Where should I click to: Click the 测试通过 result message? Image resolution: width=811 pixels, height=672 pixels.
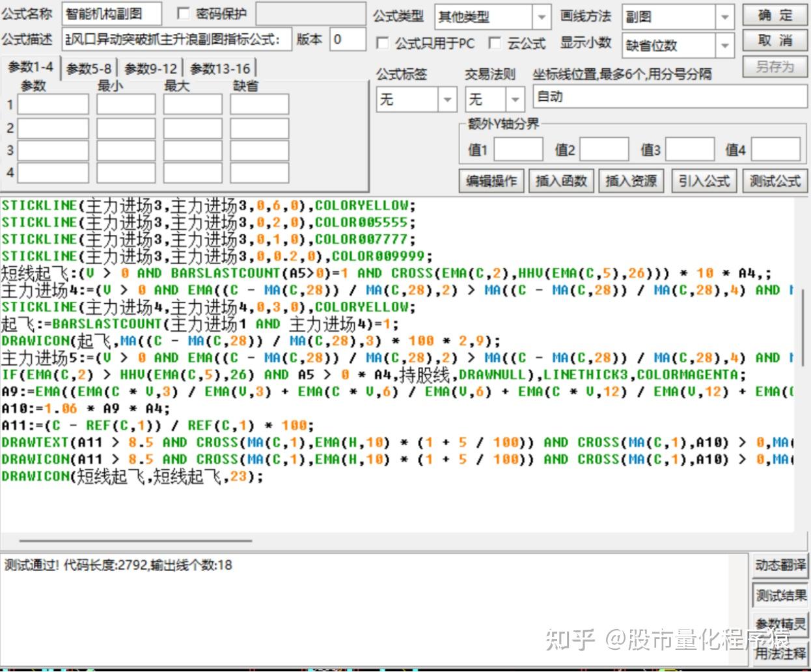pos(118,565)
